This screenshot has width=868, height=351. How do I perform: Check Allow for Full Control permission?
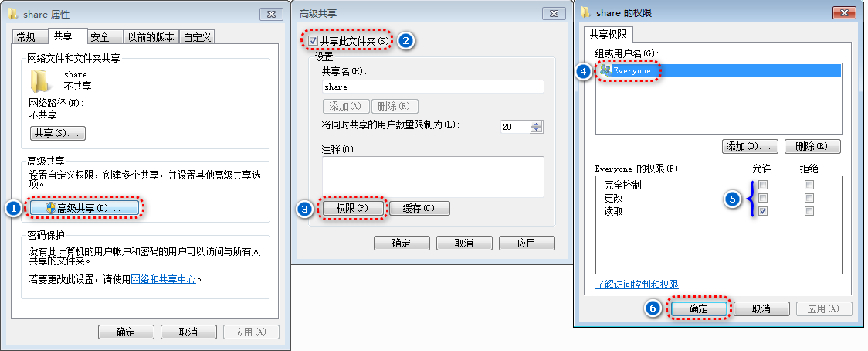pyautogui.click(x=764, y=185)
